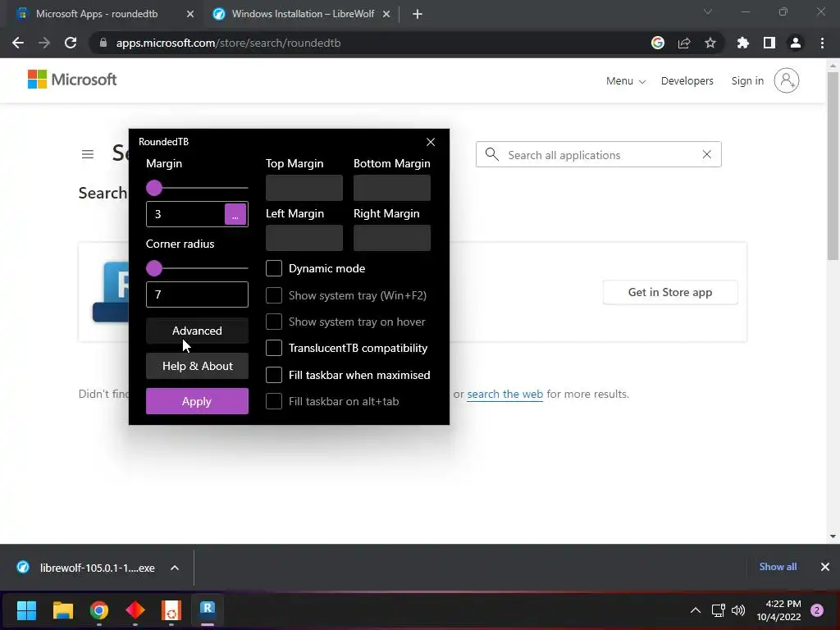Open File Explorer from the taskbar
Screen dimensions: 840x630
[x=63, y=609]
